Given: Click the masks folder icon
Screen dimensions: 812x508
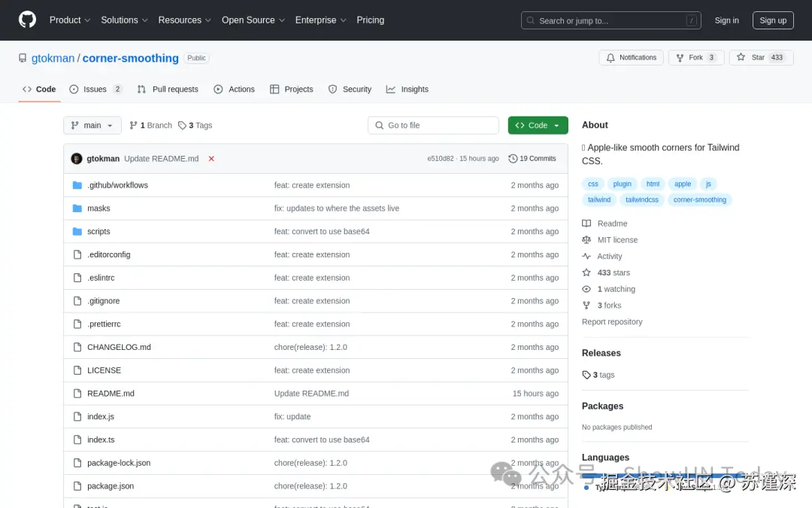Looking at the screenshot, I should (x=77, y=208).
